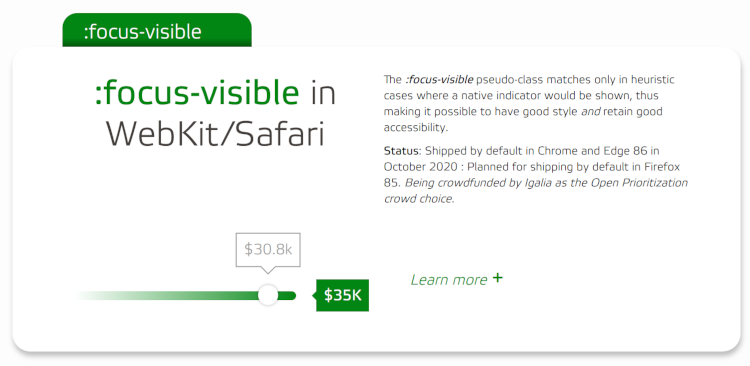Image resolution: width=750 pixels, height=366 pixels.
Task: Click the dark green end of funding bar
Action: point(287,296)
